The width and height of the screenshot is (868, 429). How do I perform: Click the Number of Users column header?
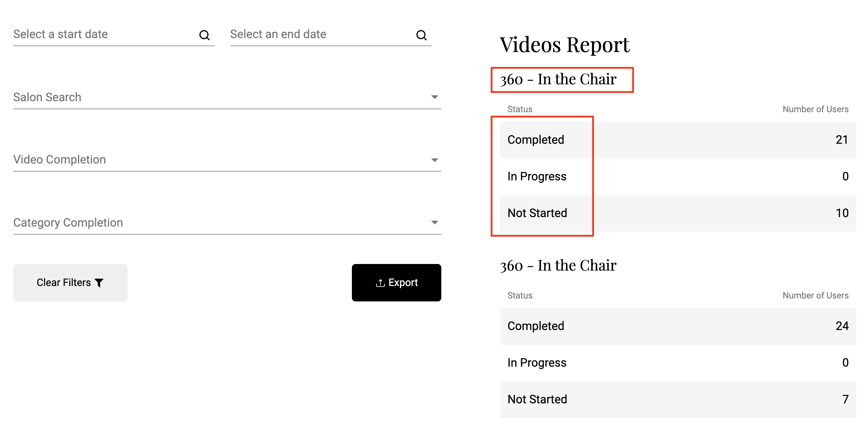[815, 109]
